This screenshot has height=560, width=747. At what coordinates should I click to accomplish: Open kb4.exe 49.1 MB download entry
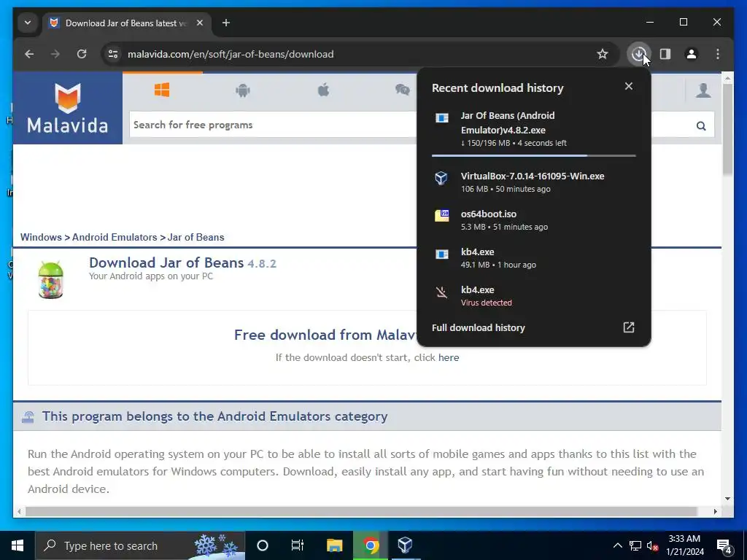533,258
